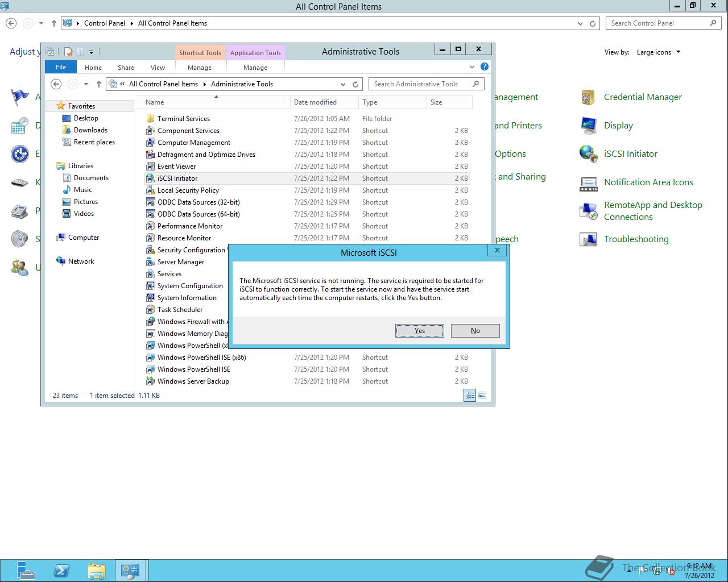
Task: Open File Explorer taskbar icon
Action: pos(97,571)
